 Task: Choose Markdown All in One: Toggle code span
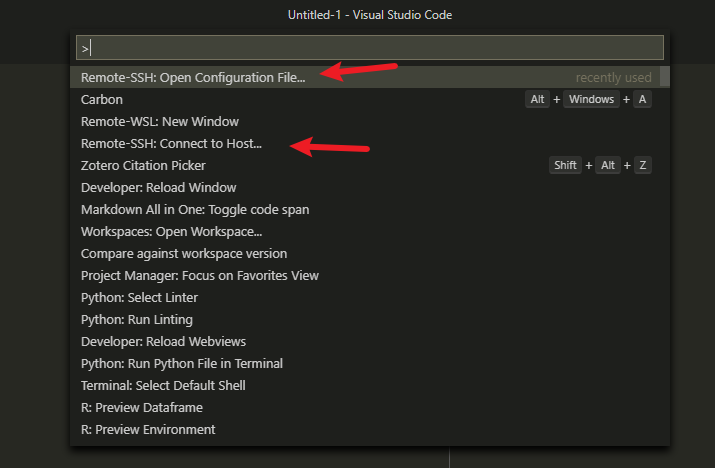pos(369,209)
